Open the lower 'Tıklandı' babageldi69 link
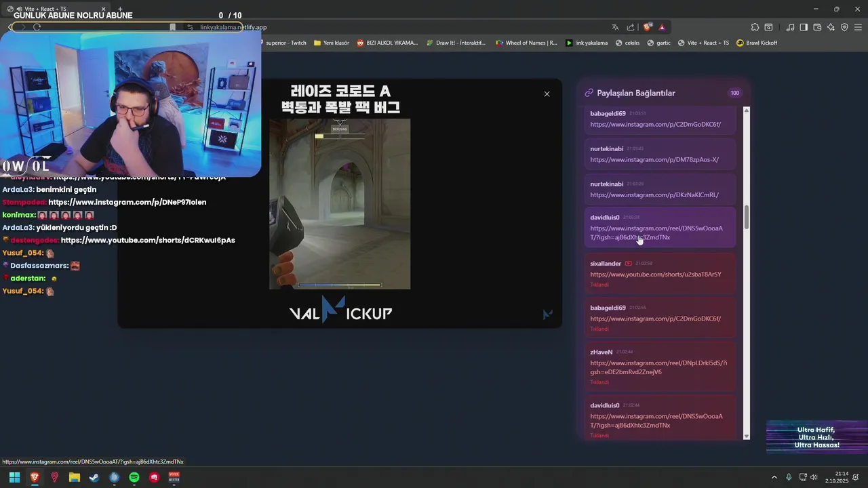 click(655, 319)
